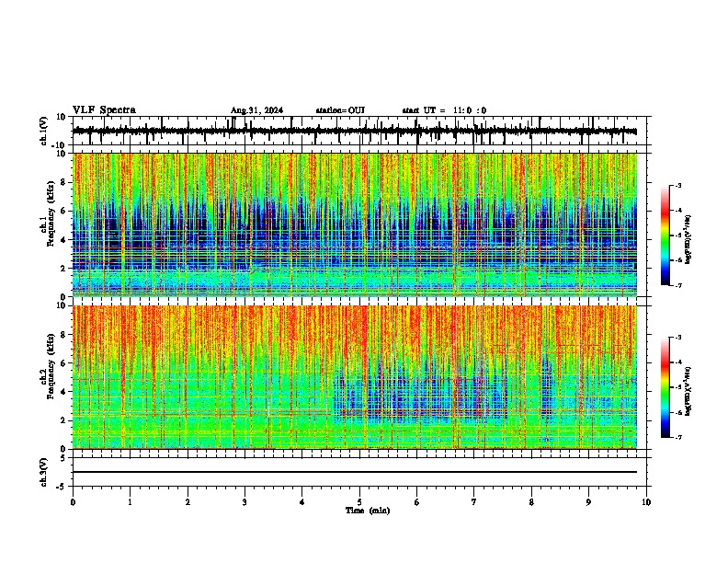The height and width of the screenshot is (563, 728).
Task: Click time axis tick label '9'
Action: pos(588,502)
